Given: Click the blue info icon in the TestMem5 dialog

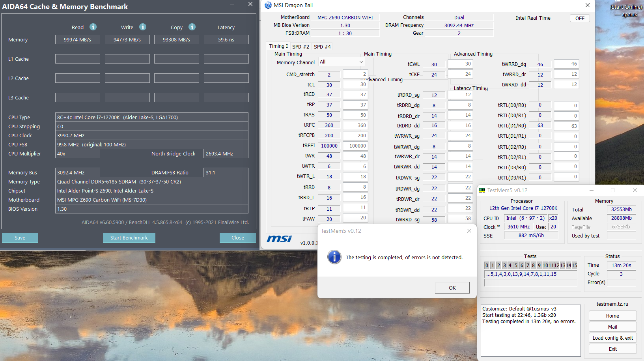Looking at the screenshot, I should [334, 257].
